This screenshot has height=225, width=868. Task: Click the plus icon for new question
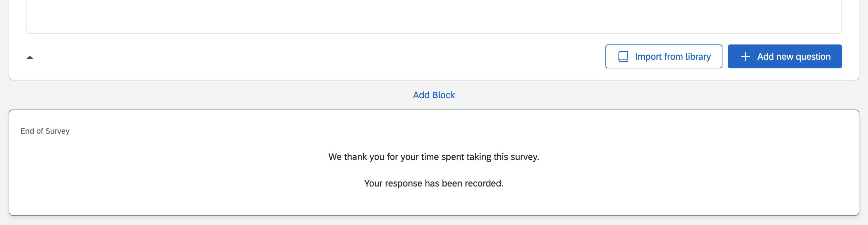(745, 56)
